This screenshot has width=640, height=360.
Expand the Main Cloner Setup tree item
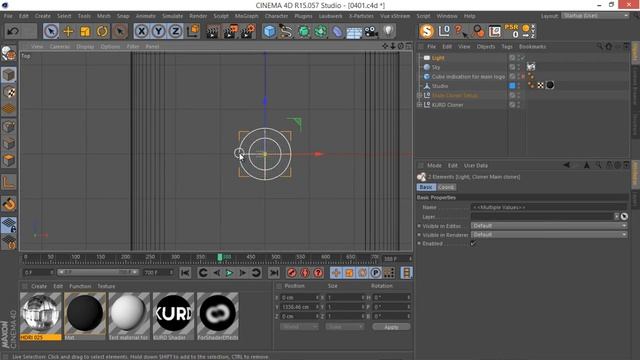pos(419,96)
